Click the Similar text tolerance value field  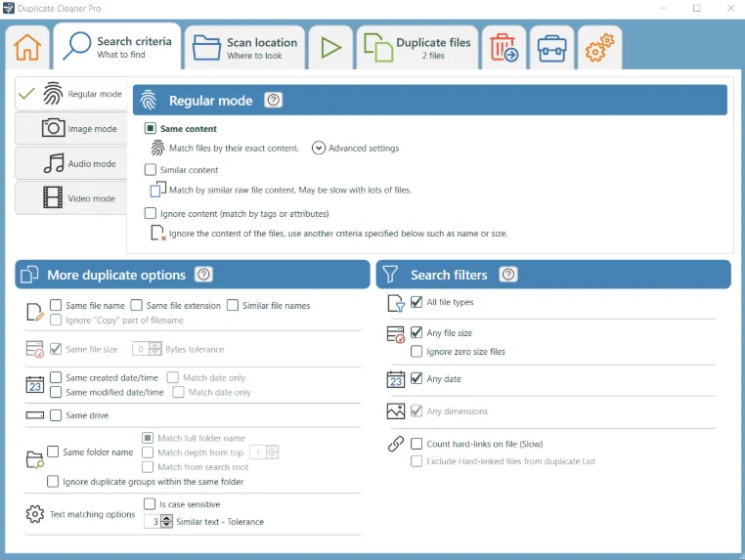click(x=153, y=522)
